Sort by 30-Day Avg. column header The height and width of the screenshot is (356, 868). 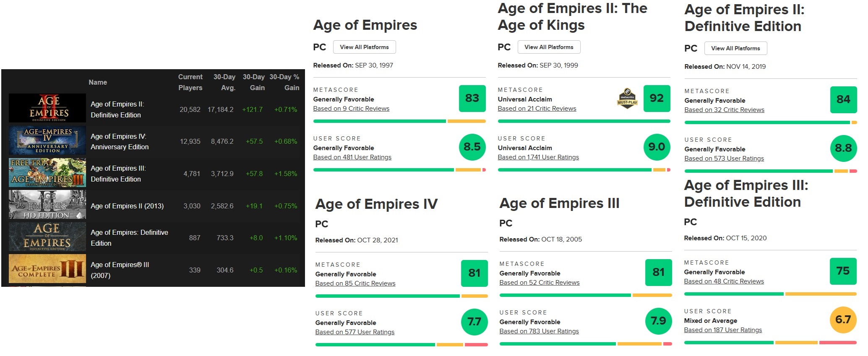coord(224,82)
